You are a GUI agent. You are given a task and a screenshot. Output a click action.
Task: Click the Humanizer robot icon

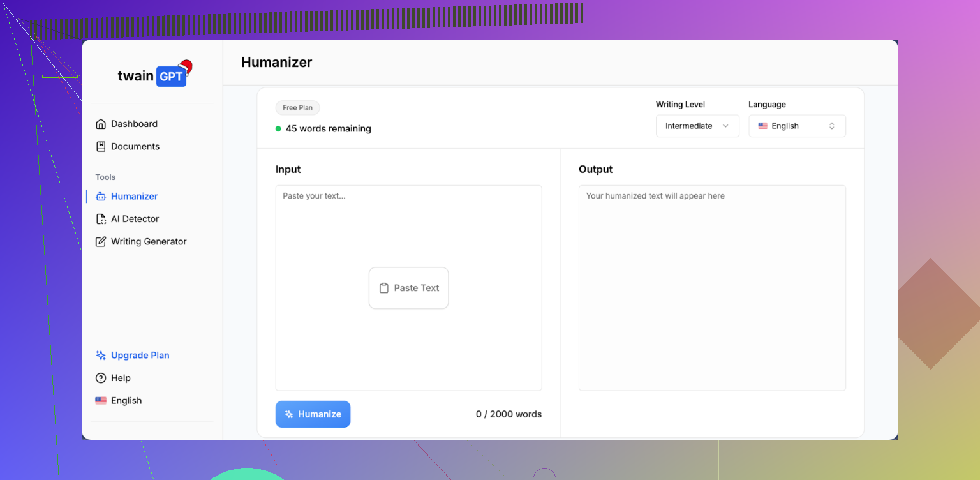point(100,197)
